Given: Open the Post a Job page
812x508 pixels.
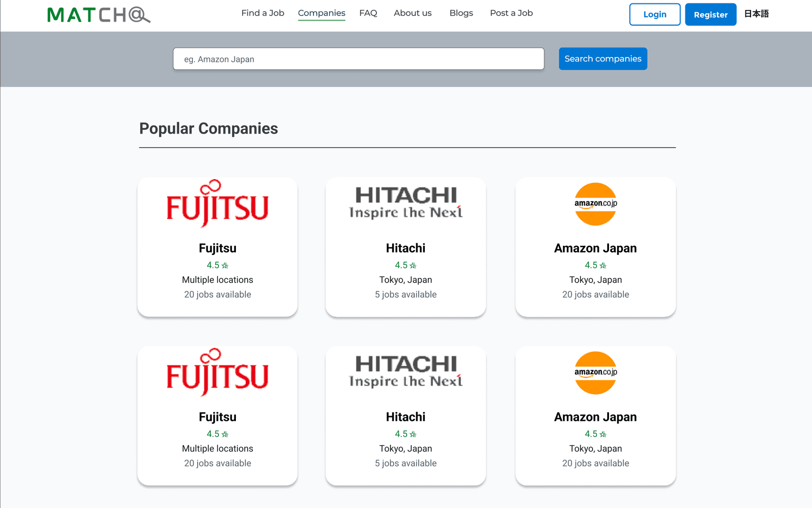Looking at the screenshot, I should [x=511, y=13].
